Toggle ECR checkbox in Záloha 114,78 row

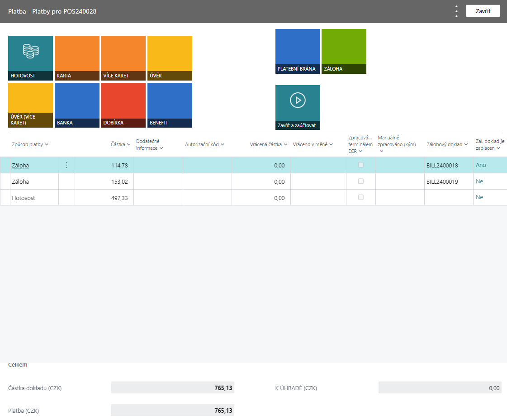(361, 165)
